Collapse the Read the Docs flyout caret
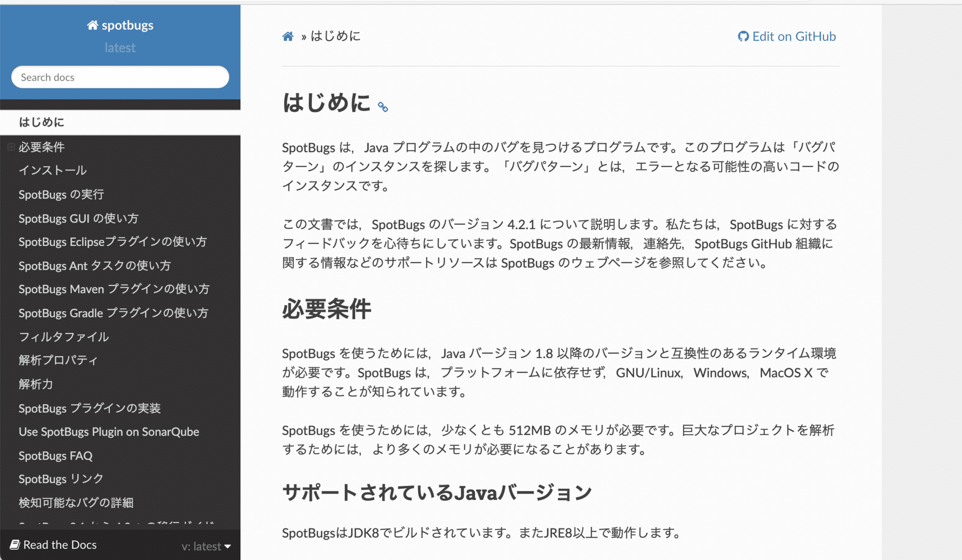The width and height of the screenshot is (962, 560). (x=228, y=546)
